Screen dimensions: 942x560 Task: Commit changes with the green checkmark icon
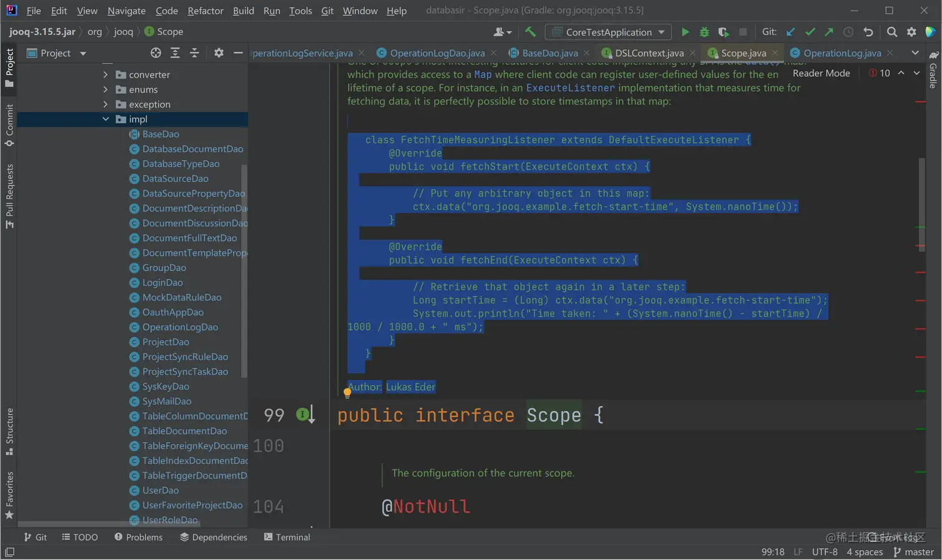810,32
